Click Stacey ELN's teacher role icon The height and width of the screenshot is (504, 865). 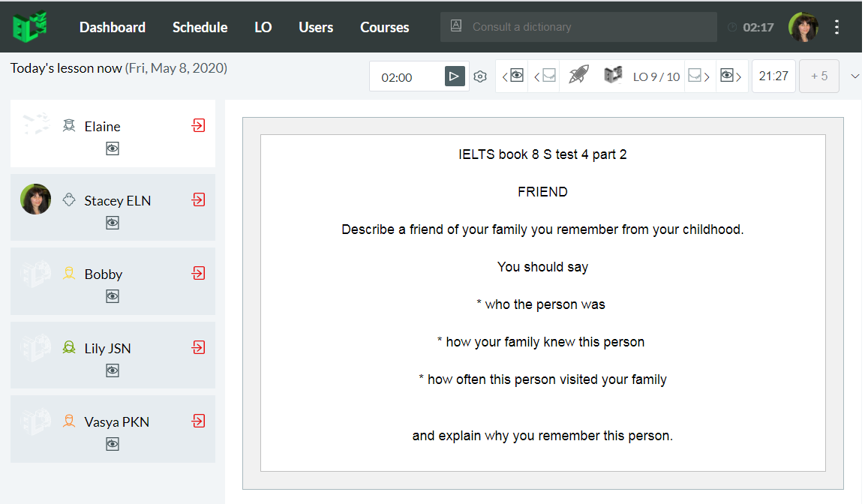pyautogui.click(x=69, y=199)
